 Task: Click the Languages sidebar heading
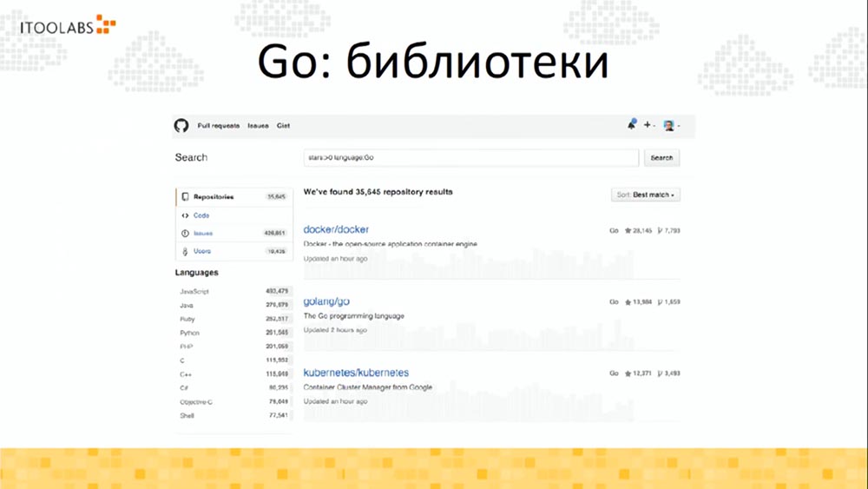(x=196, y=273)
